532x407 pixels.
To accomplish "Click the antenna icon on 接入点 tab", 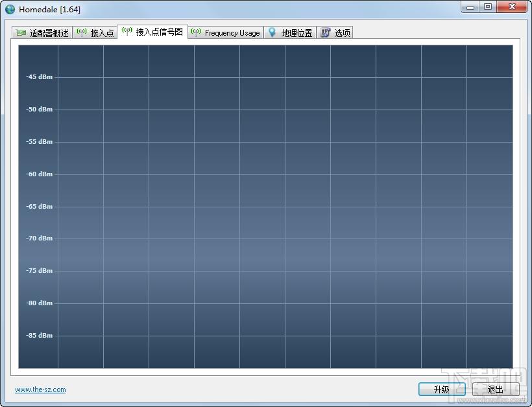I will [x=82, y=33].
